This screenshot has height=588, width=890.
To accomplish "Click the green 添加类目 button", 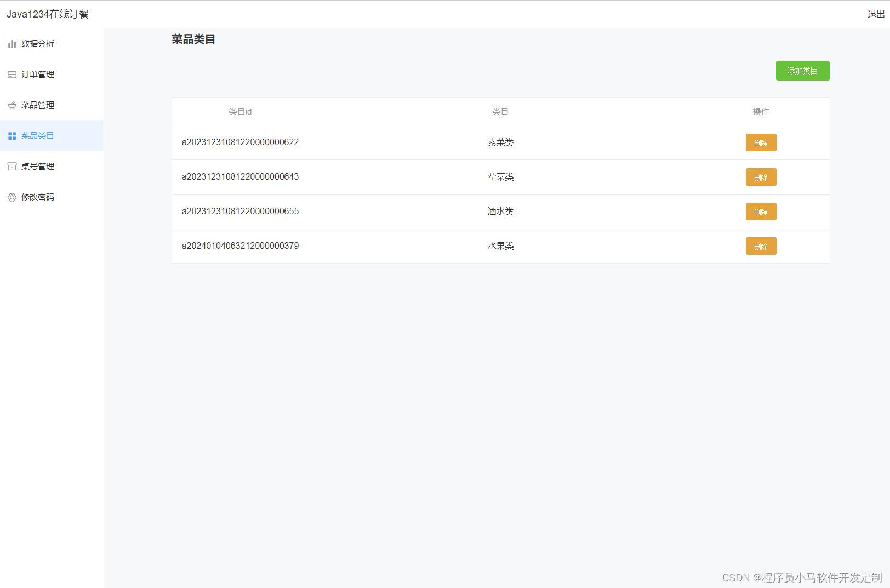I will tap(802, 70).
